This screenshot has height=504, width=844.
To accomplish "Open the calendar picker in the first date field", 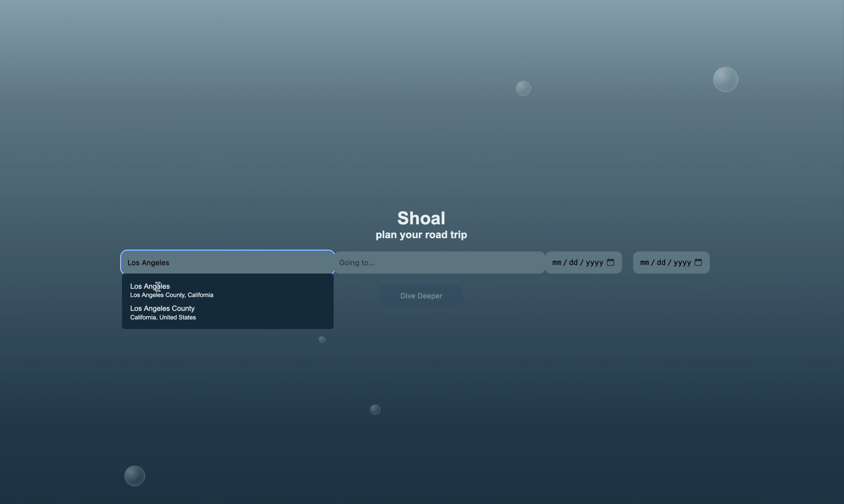I will [x=610, y=262].
